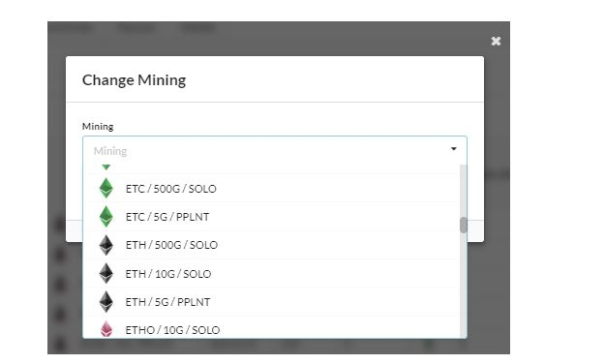Click the ETH 10G SOLO diamond icon
Viewport: 605px width, 364px height.
point(106,274)
